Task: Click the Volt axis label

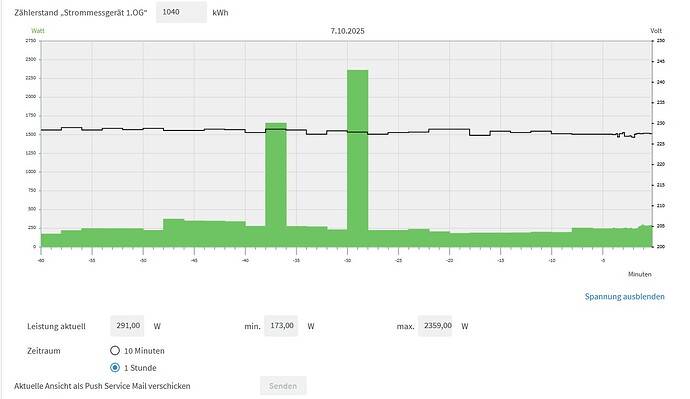Action: point(656,31)
